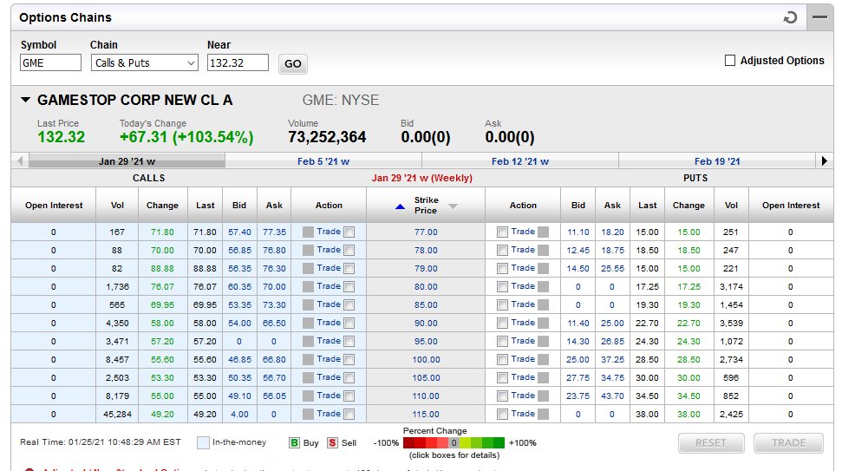This screenshot has width=868, height=471.
Task: Click the puts Change column header
Action: [689, 206]
